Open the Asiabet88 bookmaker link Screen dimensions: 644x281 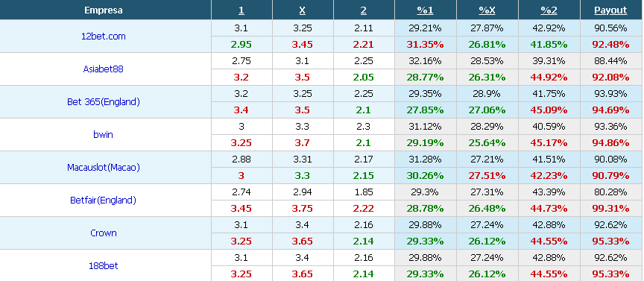click(103, 69)
